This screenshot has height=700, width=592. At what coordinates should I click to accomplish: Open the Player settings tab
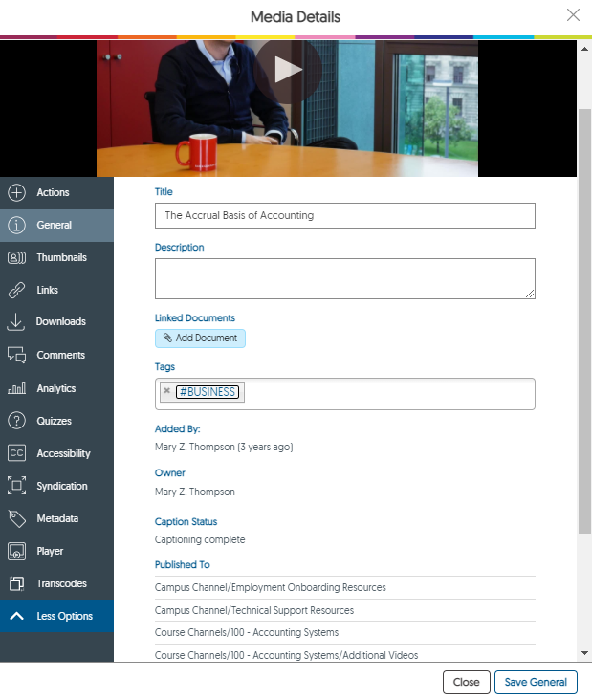tap(50, 551)
